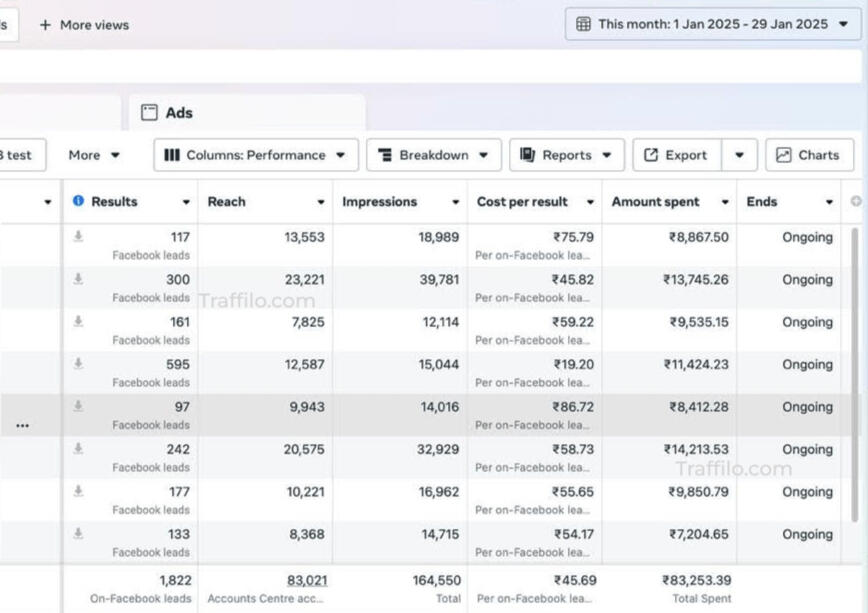Open the Reports dropdown menu
Viewport: 868px width, 613px height.
tap(566, 155)
